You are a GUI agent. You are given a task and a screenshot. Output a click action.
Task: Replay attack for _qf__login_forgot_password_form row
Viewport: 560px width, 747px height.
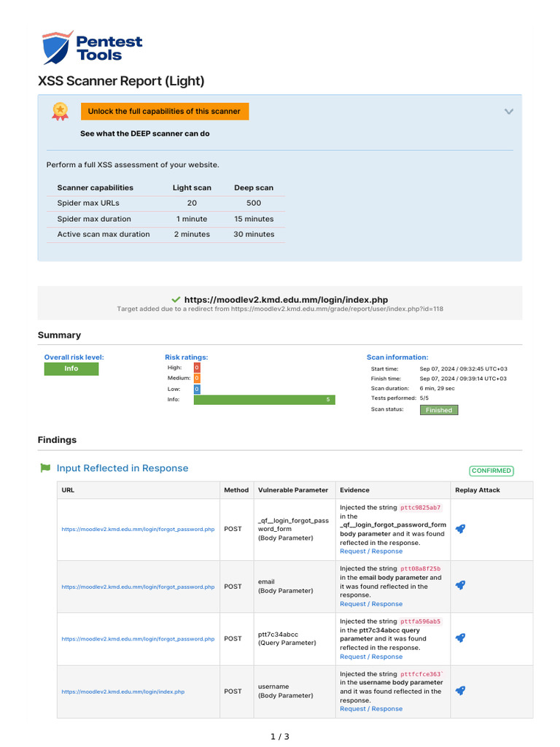461,529
